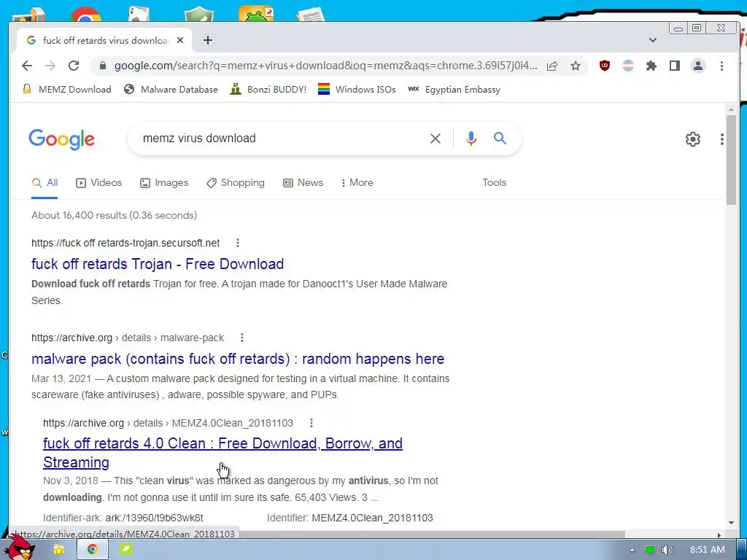Toggle Chrome side panel

(x=675, y=66)
